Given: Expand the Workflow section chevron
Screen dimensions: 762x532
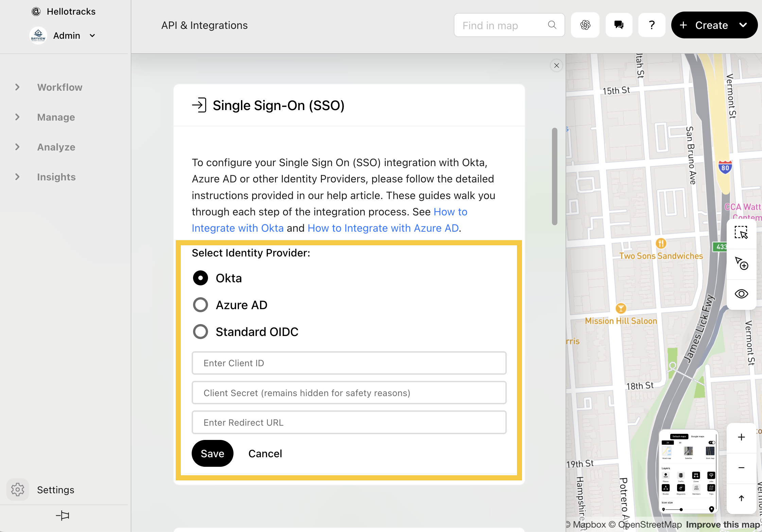Looking at the screenshot, I should (17, 87).
